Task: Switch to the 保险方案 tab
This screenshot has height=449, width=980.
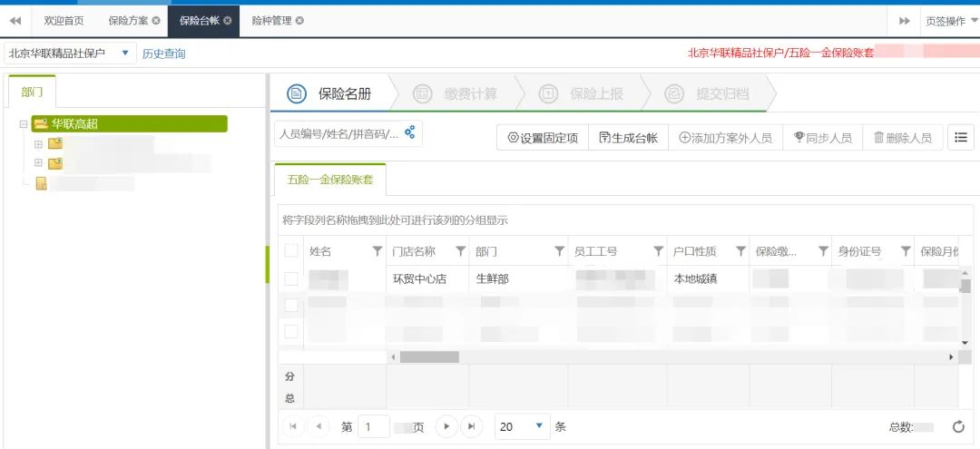Action: pos(128,21)
